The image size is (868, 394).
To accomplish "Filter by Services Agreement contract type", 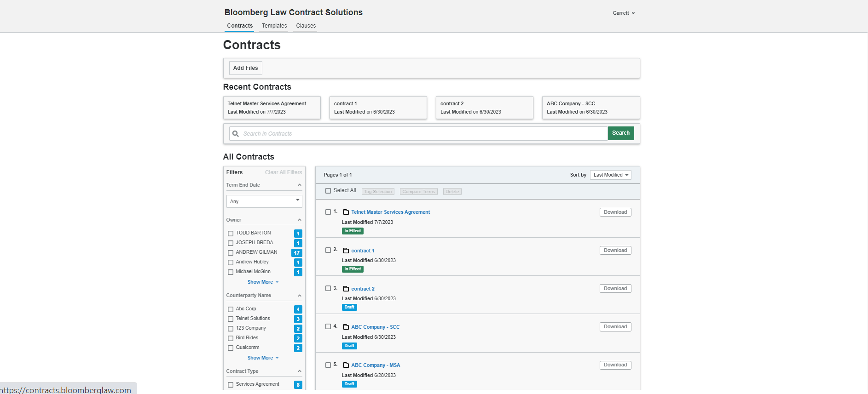I will [x=231, y=385].
